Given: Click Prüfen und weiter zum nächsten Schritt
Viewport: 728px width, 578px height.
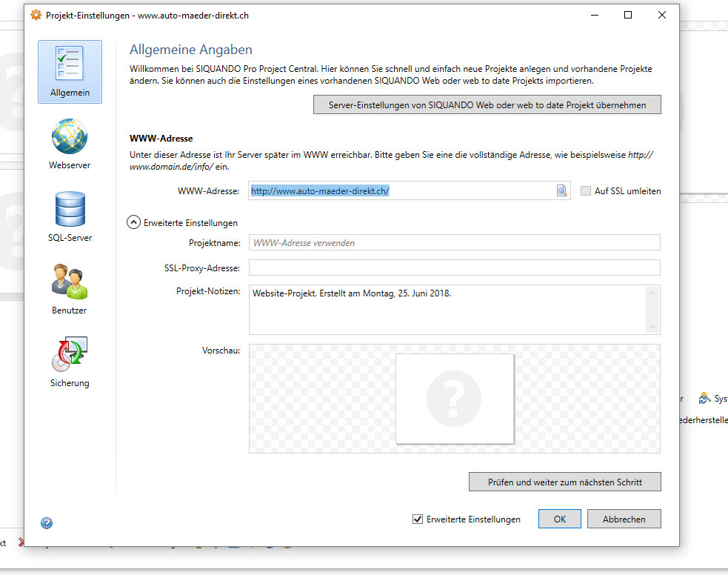Looking at the screenshot, I should 564,482.
